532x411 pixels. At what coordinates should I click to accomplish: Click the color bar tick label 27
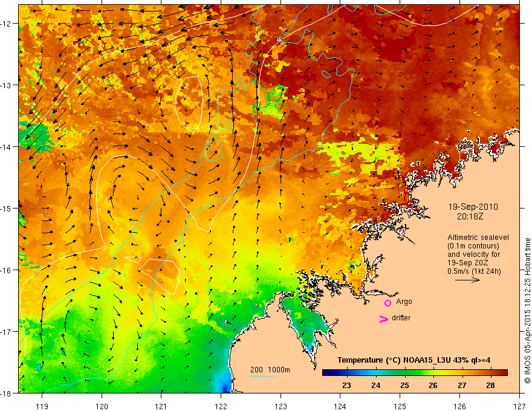[462, 385]
